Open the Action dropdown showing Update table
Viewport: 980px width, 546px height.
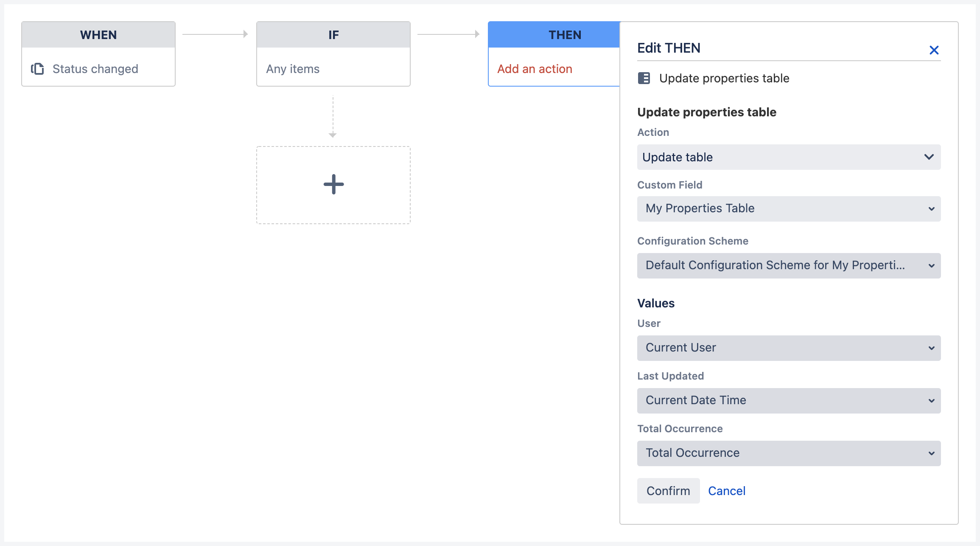tap(788, 157)
